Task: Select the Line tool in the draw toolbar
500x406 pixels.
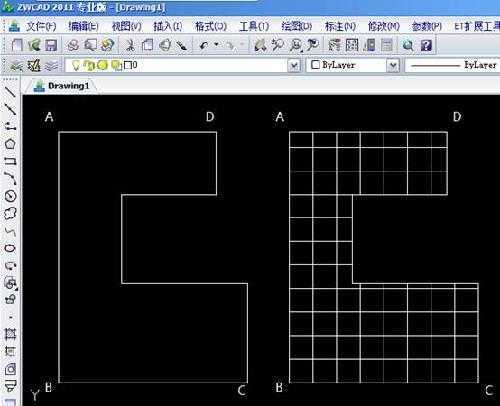Action: click(x=11, y=92)
